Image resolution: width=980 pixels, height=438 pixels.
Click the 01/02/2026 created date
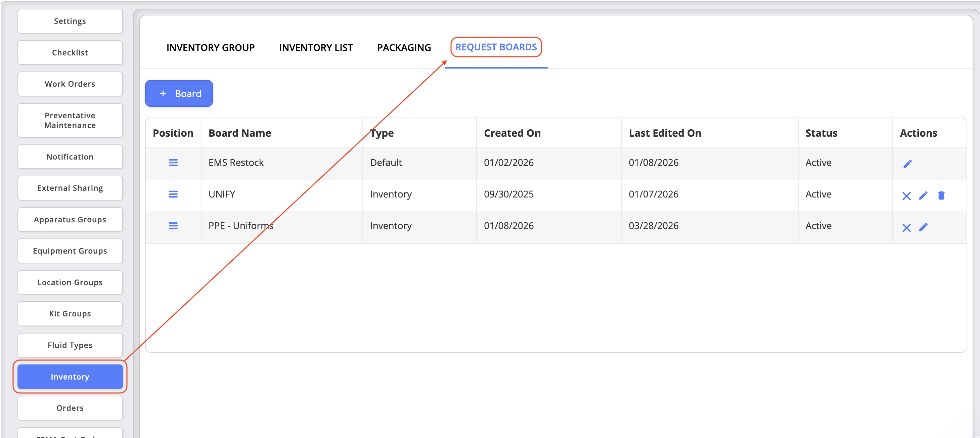(x=509, y=163)
